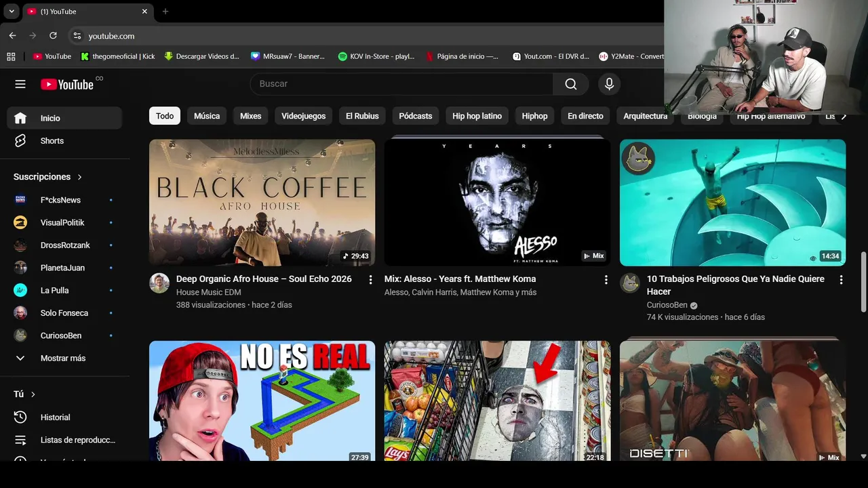Open a new browser tab with the plus icon
The height and width of the screenshot is (488, 868).
165,12
